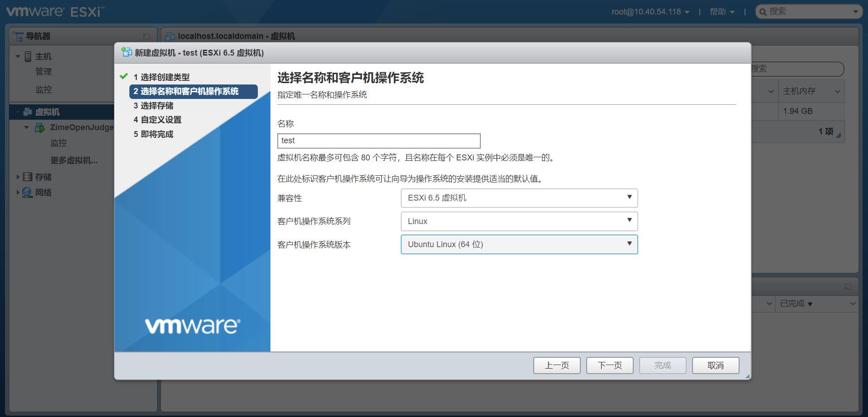This screenshot has width=868, height=417.
Task: Click the 上一页 Back button
Action: tap(557, 365)
